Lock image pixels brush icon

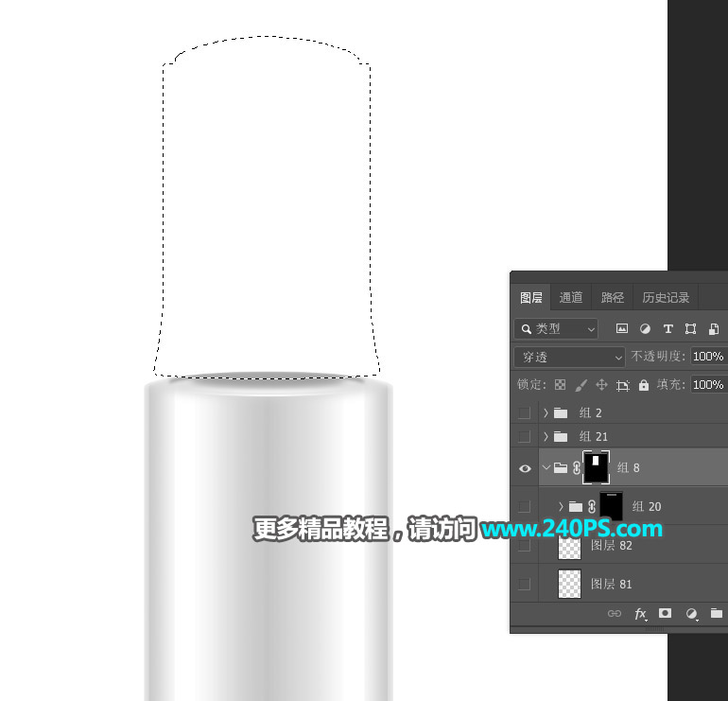pyautogui.click(x=581, y=385)
